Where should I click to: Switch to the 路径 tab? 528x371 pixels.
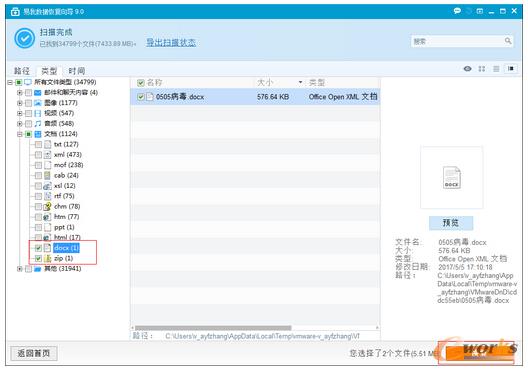22,71
